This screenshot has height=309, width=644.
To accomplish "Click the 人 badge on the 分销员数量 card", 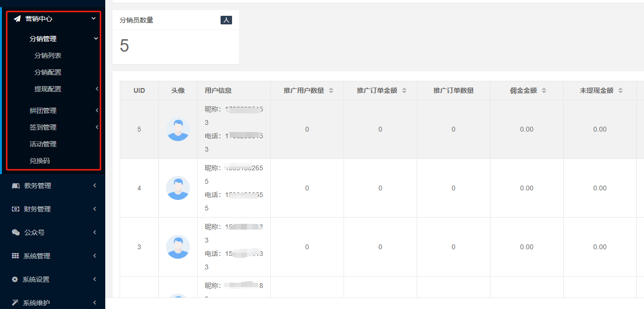I will (x=226, y=20).
